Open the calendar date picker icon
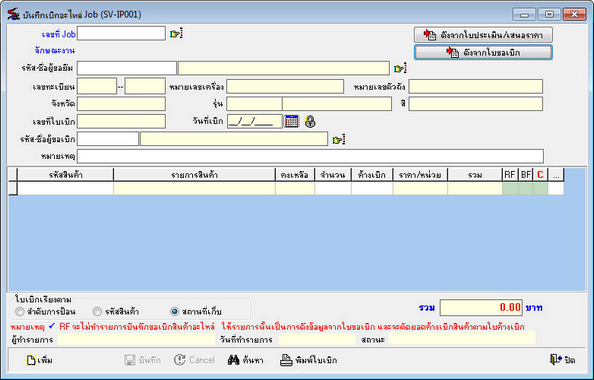 point(292,122)
